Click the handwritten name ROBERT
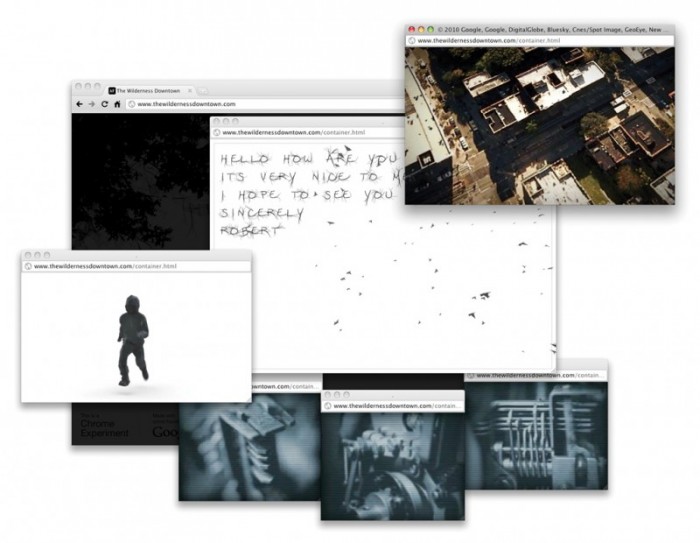 (250, 230)
